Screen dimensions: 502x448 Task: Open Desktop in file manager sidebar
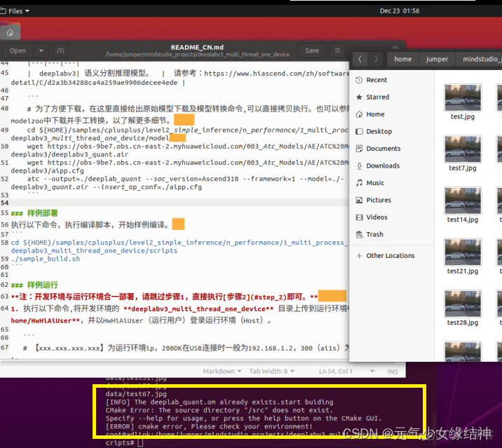[x=392, y=131]
